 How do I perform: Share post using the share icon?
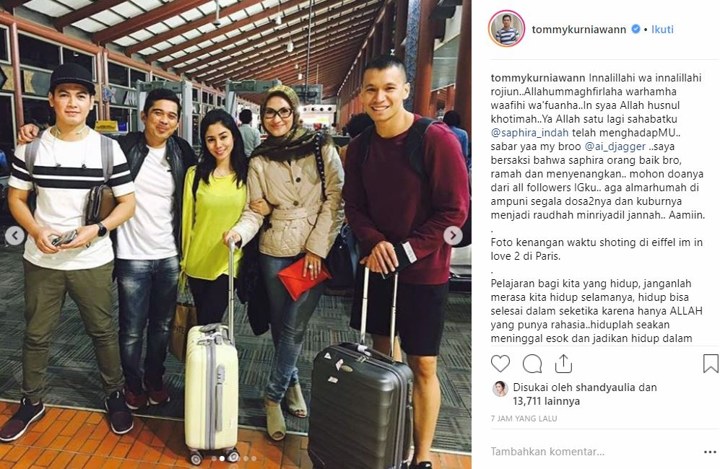pyautogui.click(x=563, y=364)
